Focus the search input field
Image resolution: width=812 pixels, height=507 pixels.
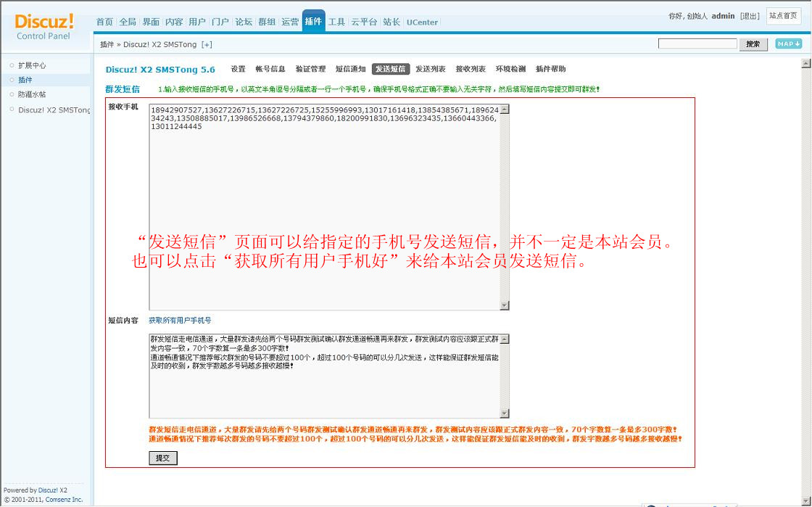click(x=697, y=44)
